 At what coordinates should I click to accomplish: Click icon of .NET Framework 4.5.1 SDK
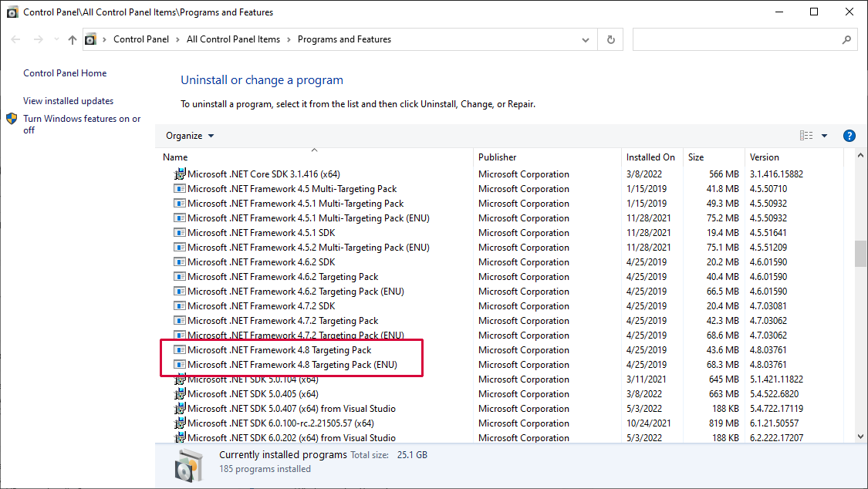[x=180, y=232]
